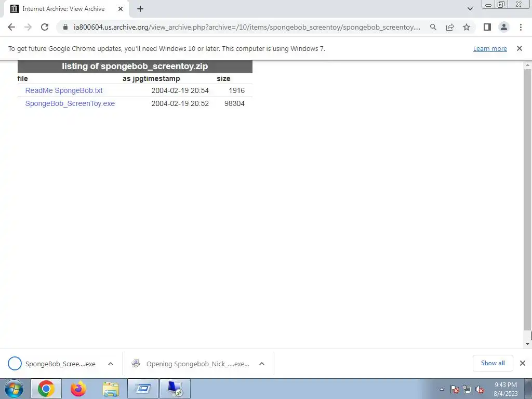Open Windows Explorer from taskbar
The image size is (532, 399).
(x=111, y=389)
